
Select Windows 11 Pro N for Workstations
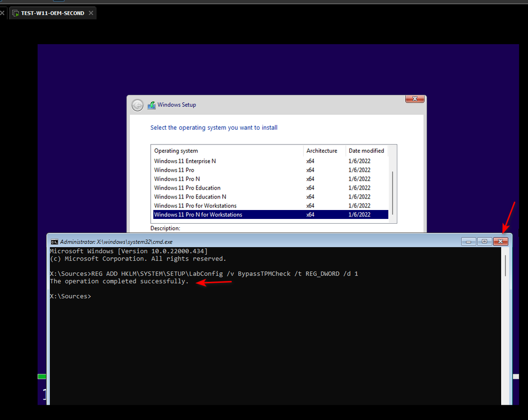271,214
